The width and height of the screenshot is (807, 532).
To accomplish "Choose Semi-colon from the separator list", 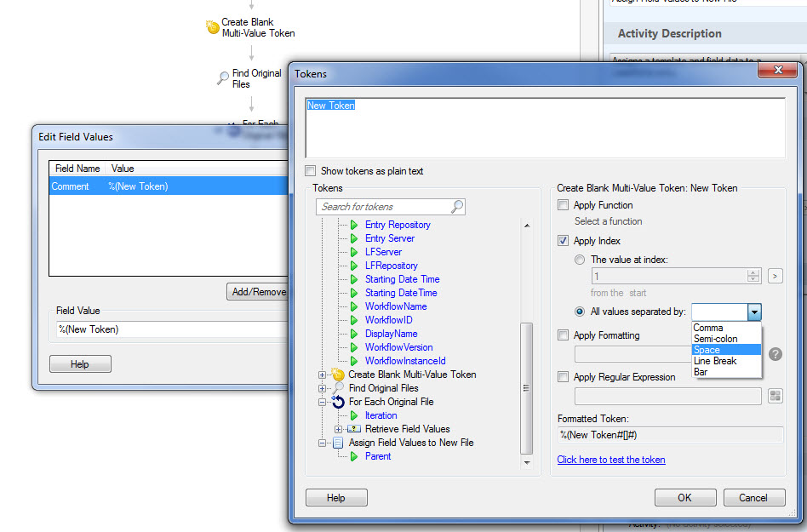I will tap(715, 339).
